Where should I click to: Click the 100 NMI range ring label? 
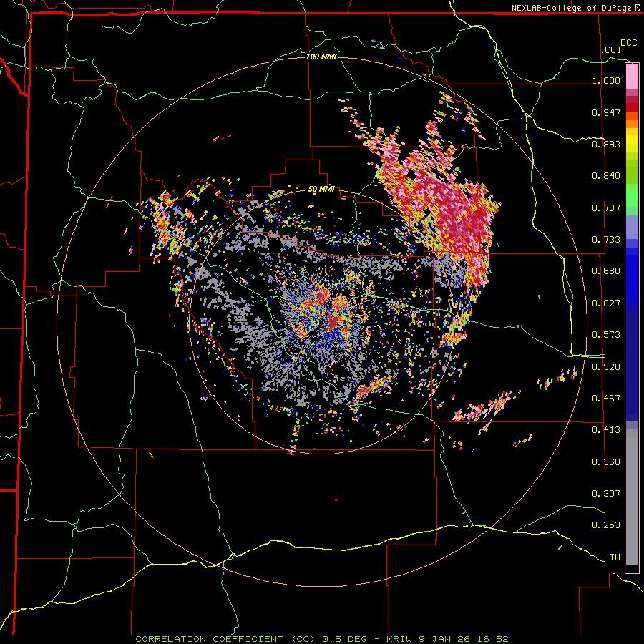321,57
